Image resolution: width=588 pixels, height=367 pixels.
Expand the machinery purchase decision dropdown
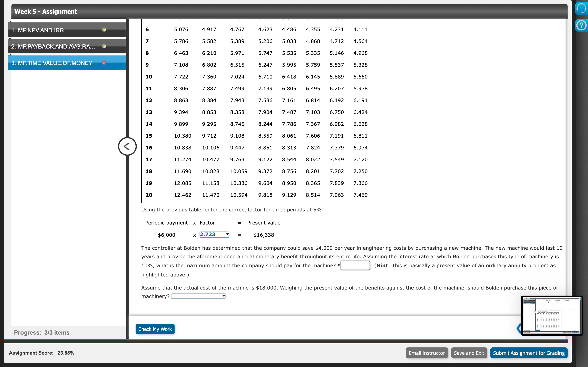coord(198,296)
